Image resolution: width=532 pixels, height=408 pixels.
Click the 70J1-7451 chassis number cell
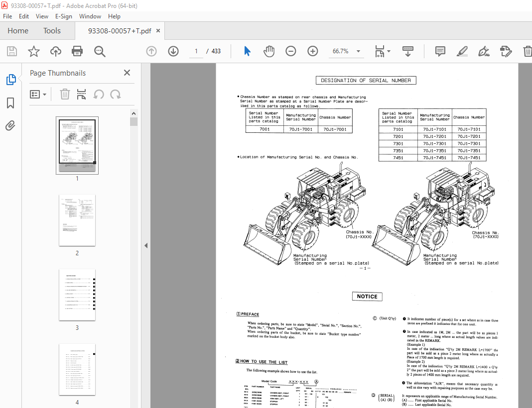(469, 158)
